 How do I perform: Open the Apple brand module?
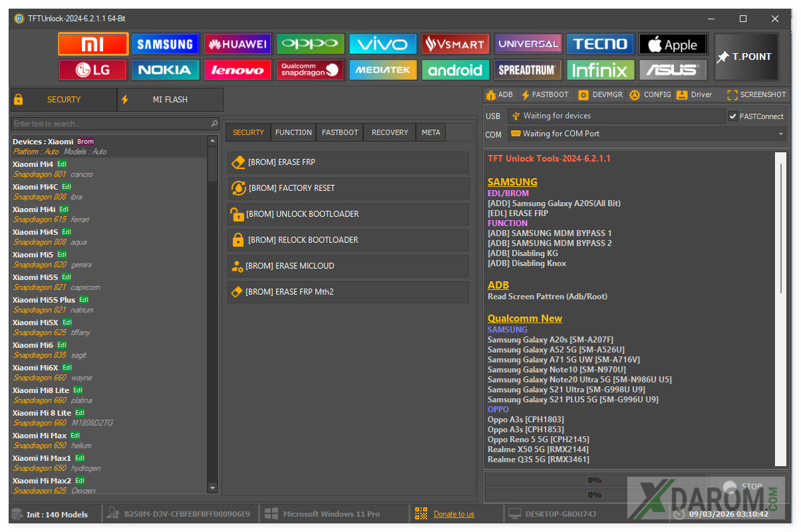tap(673, 45)
